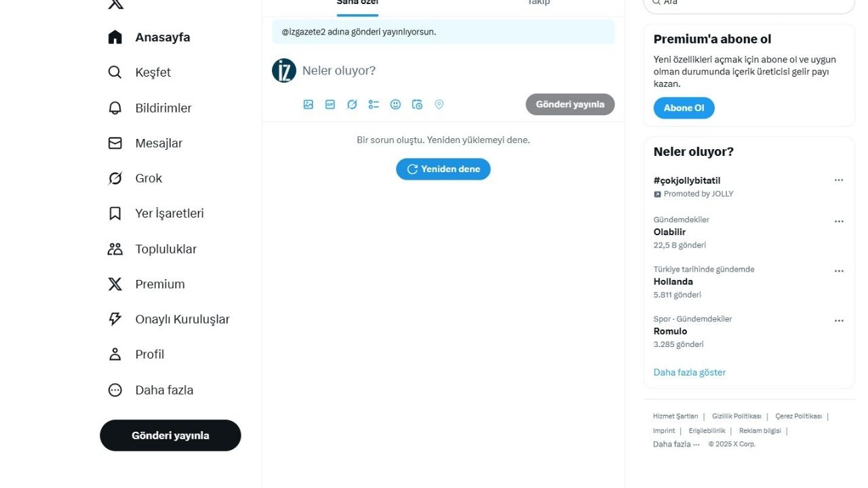The width and height of the screenshot is (868, 488).
Task: Open Bookmarks (Yer İşaretleri)
Action: (x=156, y=213)
